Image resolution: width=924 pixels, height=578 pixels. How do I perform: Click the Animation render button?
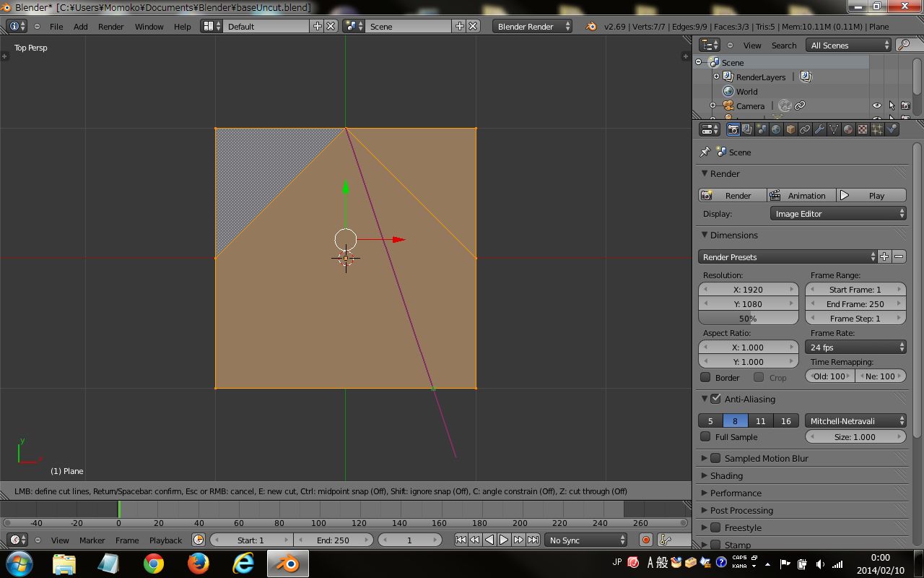tap(802, 195)
